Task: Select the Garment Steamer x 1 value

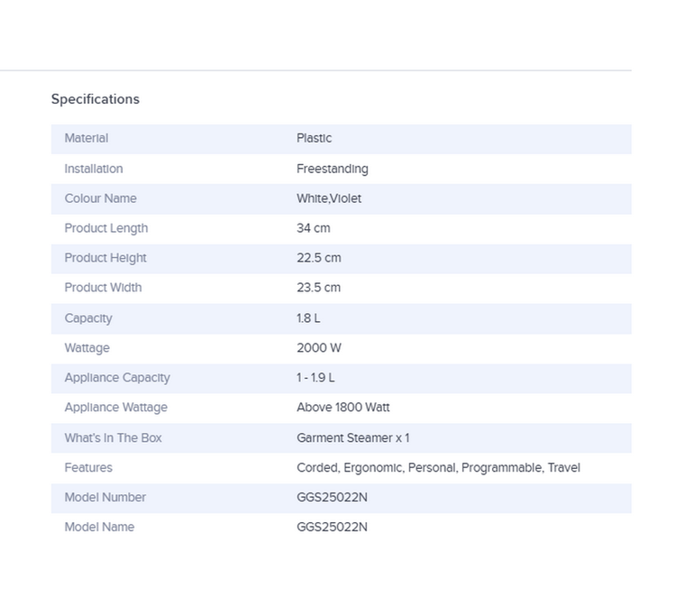Action: 352,438
